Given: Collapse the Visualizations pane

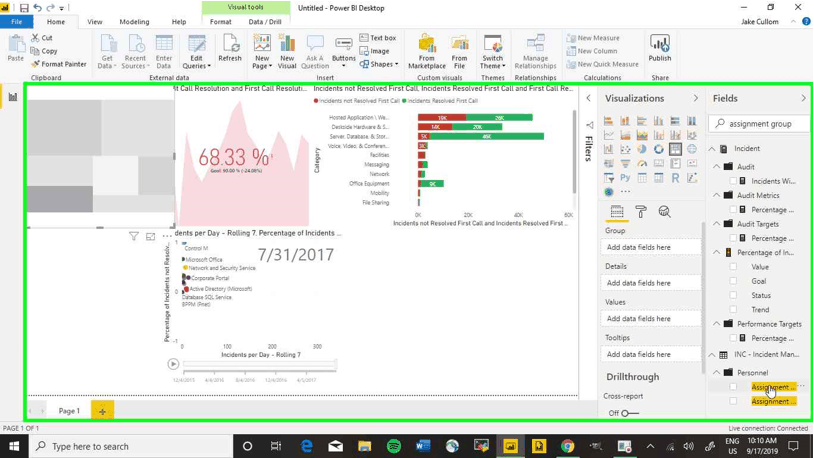Looking at the screenshot, I should (x=696, y=98).
